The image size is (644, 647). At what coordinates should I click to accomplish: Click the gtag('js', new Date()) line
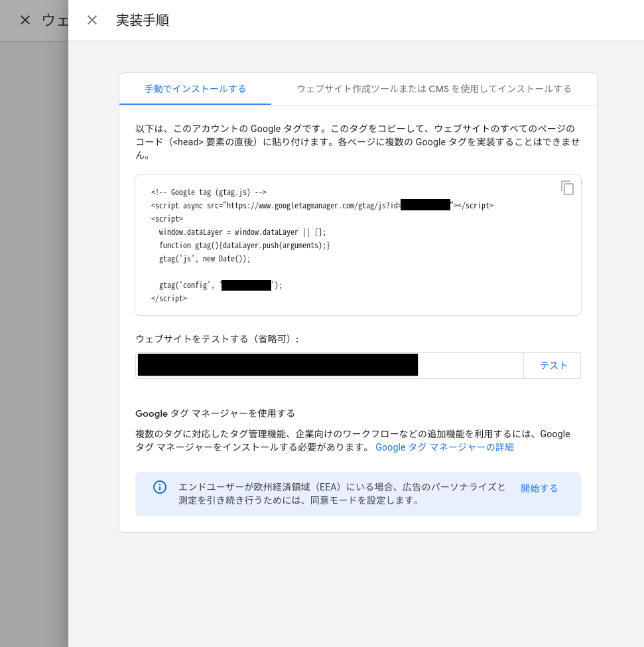(x=204, y=259)
